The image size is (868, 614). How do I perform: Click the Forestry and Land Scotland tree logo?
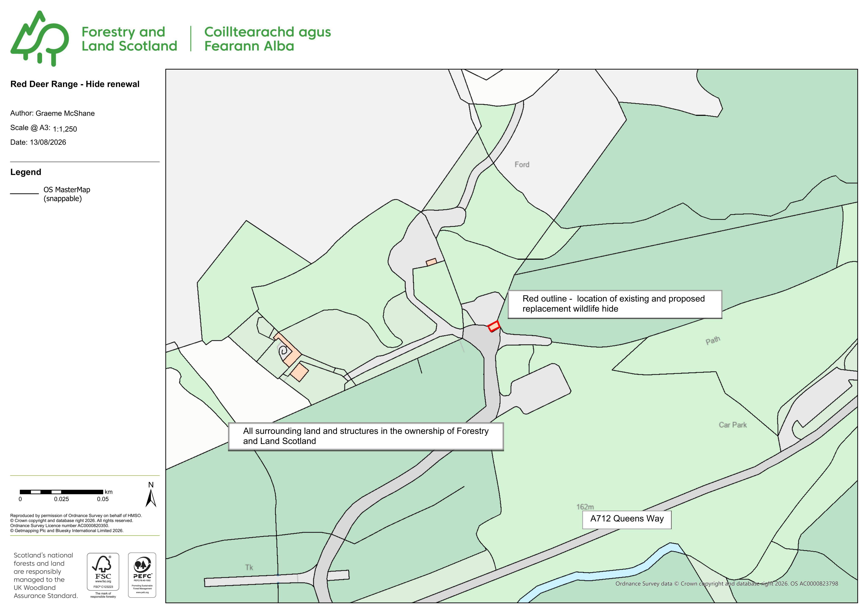pos(40,39)
